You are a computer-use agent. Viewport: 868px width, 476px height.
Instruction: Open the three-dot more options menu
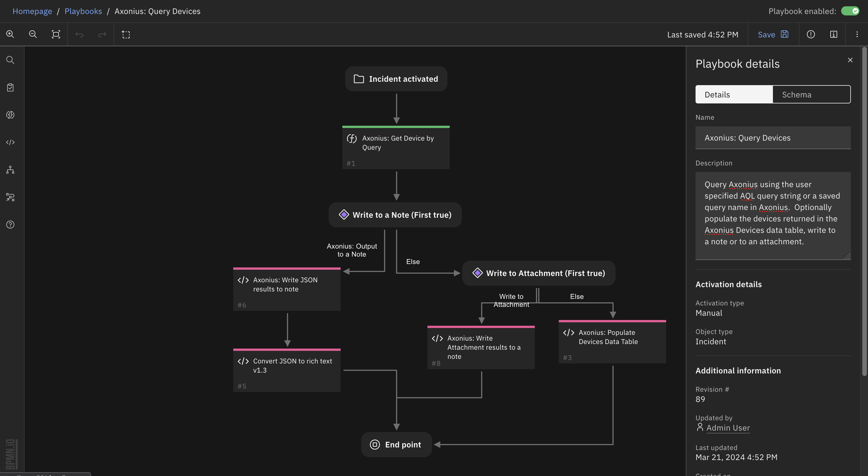pos(857,34)
